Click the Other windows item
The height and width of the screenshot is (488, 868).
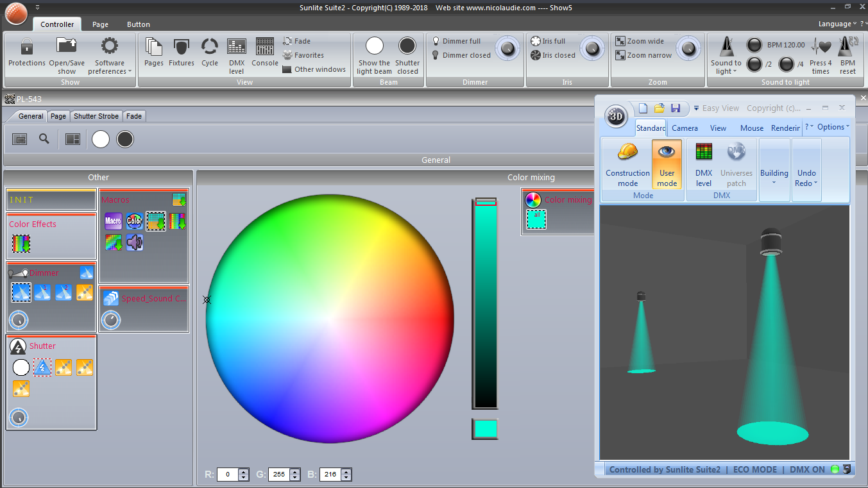(314, 69)
